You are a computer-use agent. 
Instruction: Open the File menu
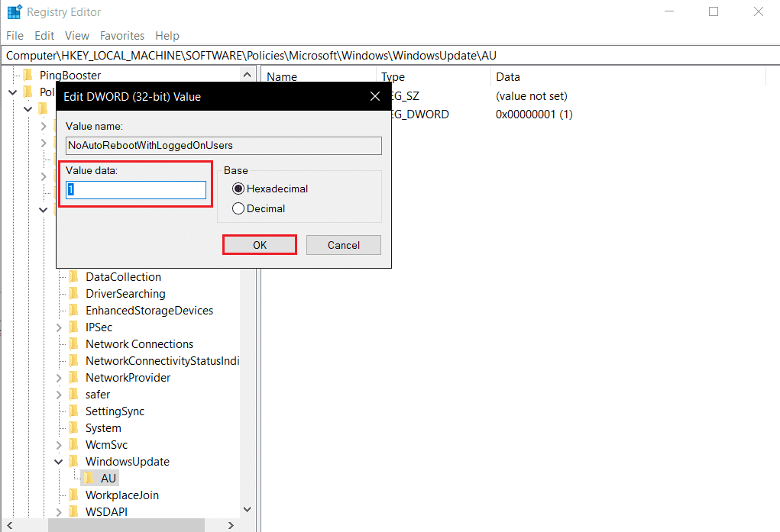(15, 35)
